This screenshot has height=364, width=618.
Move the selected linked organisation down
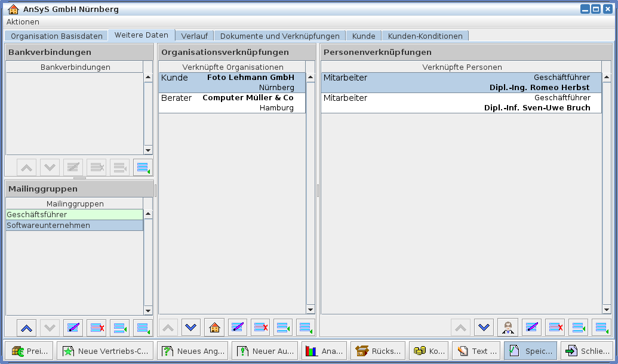click(191, 327)
